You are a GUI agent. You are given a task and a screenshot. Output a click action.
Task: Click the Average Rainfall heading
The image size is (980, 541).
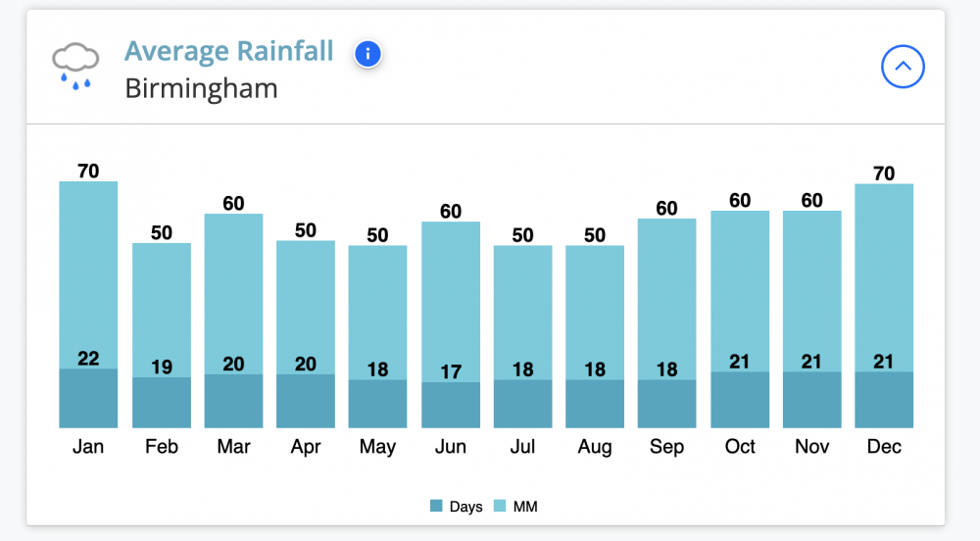click(x=228, y=51)
